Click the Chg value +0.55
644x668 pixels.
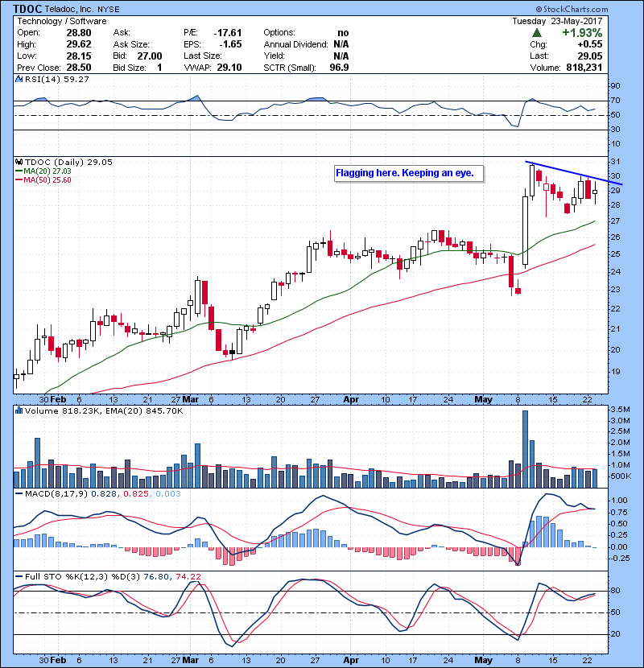(x=590, y=44)
